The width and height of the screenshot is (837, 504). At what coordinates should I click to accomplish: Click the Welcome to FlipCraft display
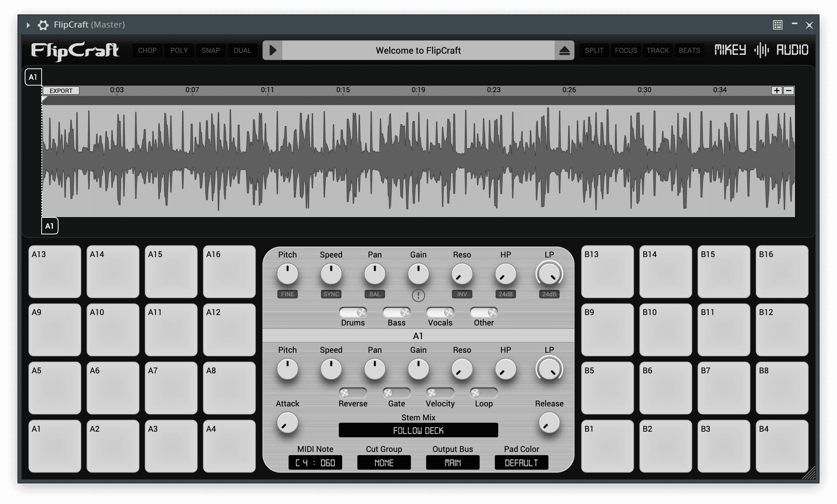[418, 50]
